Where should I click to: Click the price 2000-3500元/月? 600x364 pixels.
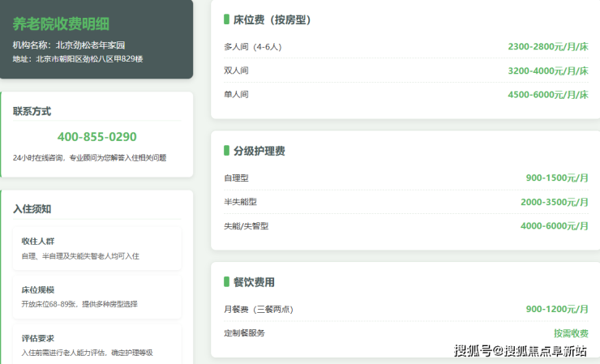[x=555, y=202]
